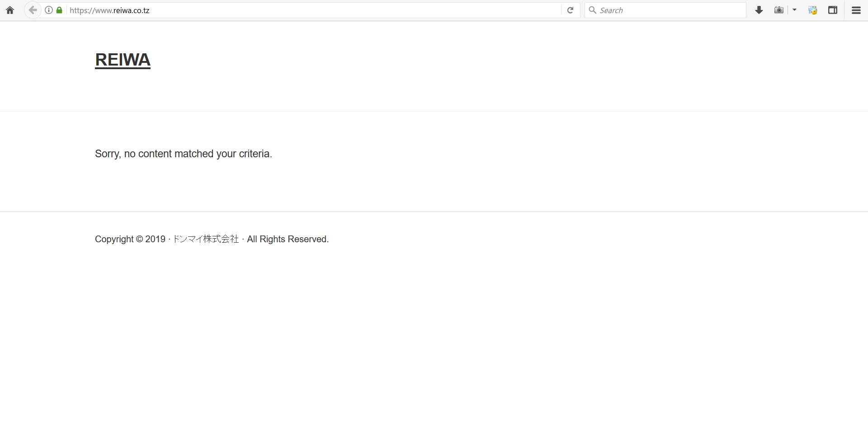Click the back arrow button
The image size is (868, 447).
33,10
